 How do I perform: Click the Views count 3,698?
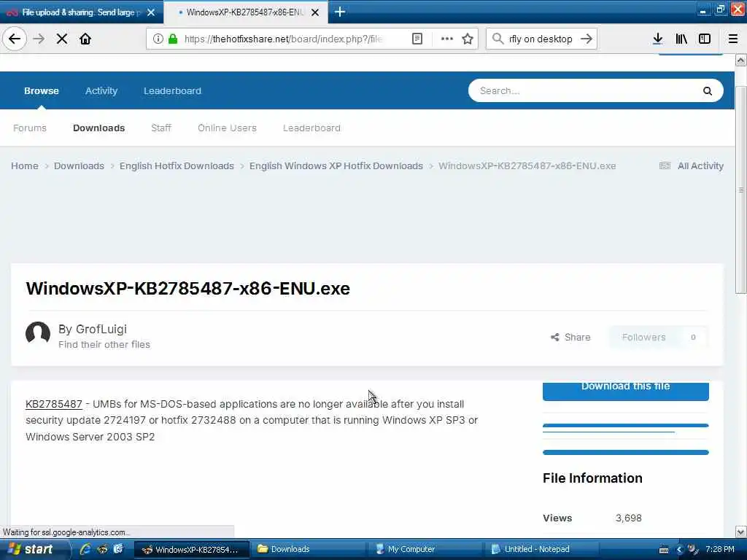[x=628, y=518]
